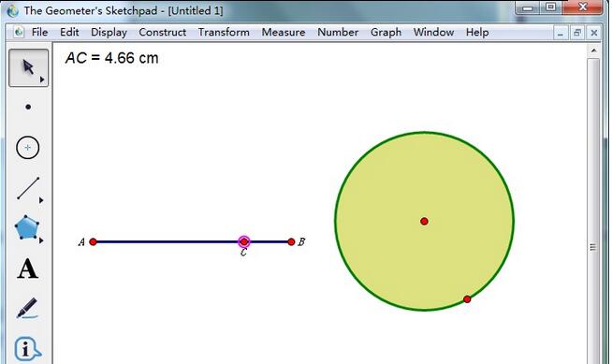Select the Selection Arrow tool

pyautogui.click(x=28, y=67)
